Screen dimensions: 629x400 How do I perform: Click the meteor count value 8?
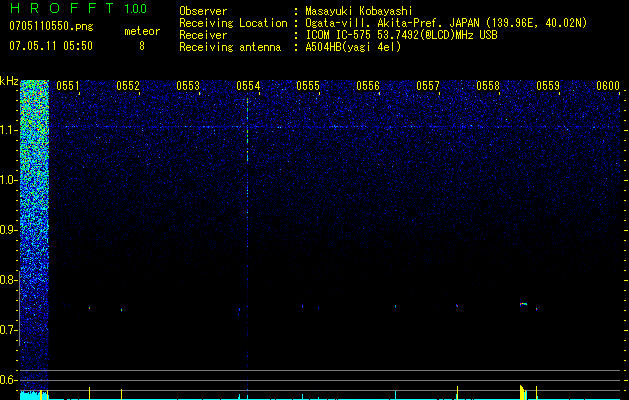142,46
